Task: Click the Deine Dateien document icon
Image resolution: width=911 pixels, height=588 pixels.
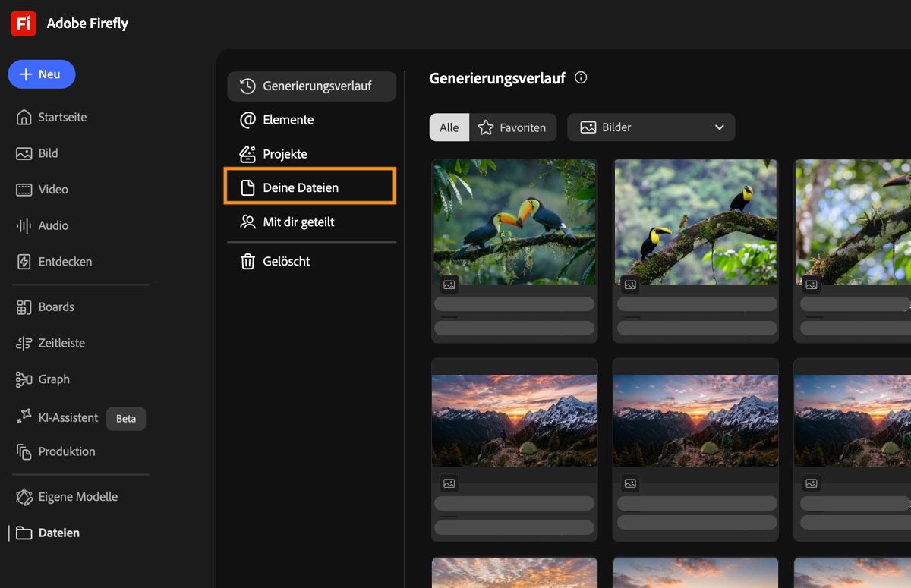Action: (247, 187)
